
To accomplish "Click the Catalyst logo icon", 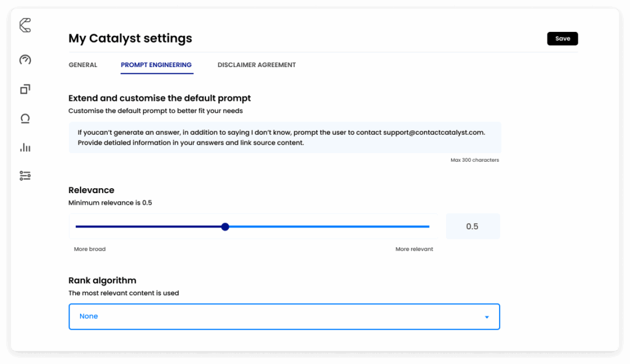I will (x=25, y=25).
